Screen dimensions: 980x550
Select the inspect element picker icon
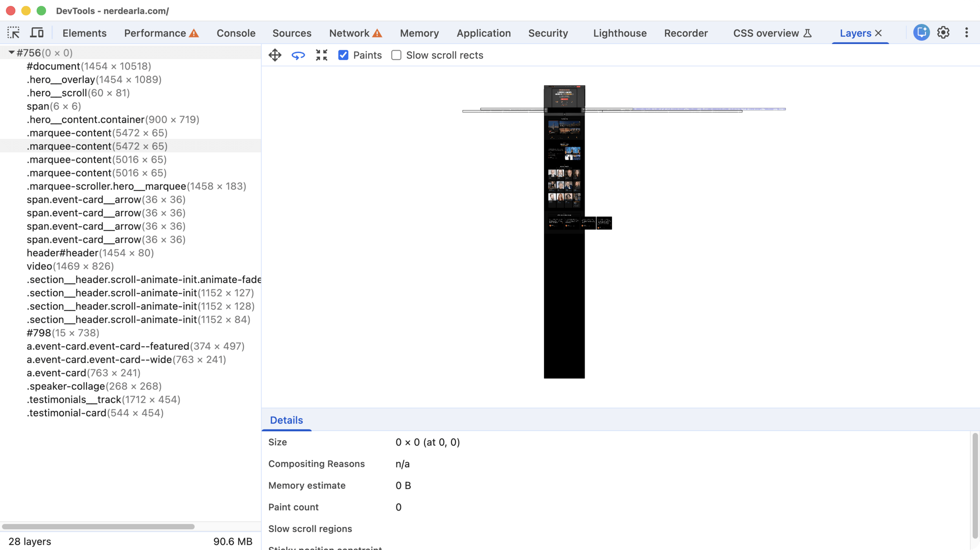(13, 33)
